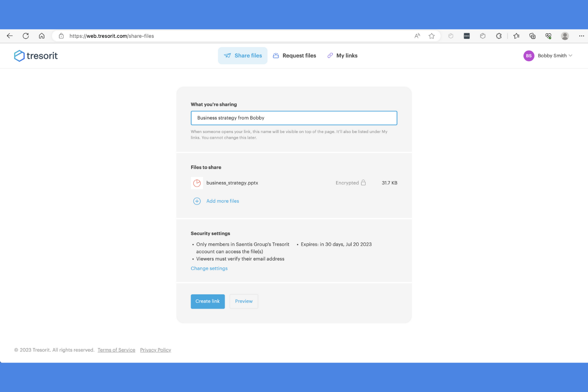The height and width of the screenshot is (392, 588).
Task: Click the Collections icon in browser toolbar
Action: pos(532,36)
